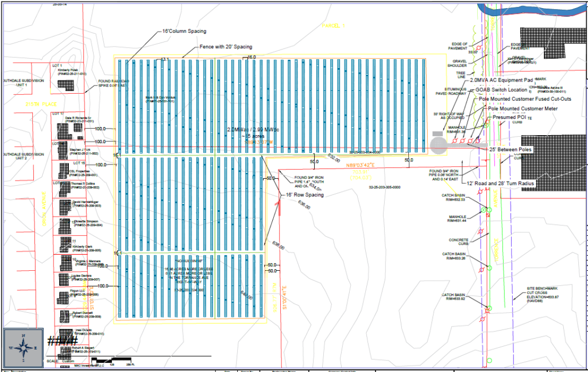Click the 'PARCEL 1' yellow label
588x372 pixels.
point(333,26)
